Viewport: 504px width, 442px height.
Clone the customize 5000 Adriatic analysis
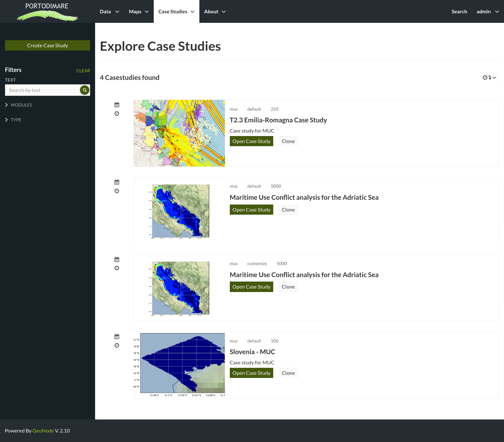[288, 287]
